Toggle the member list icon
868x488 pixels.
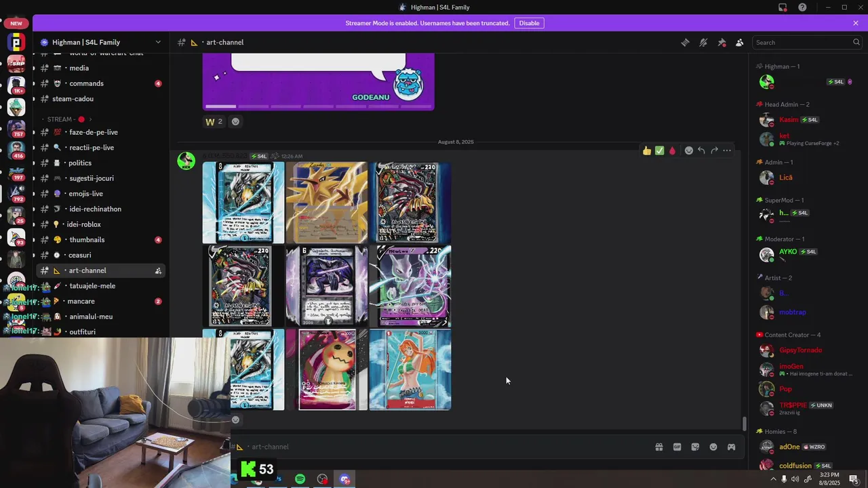pyautogui.click(x=740, y=42)
